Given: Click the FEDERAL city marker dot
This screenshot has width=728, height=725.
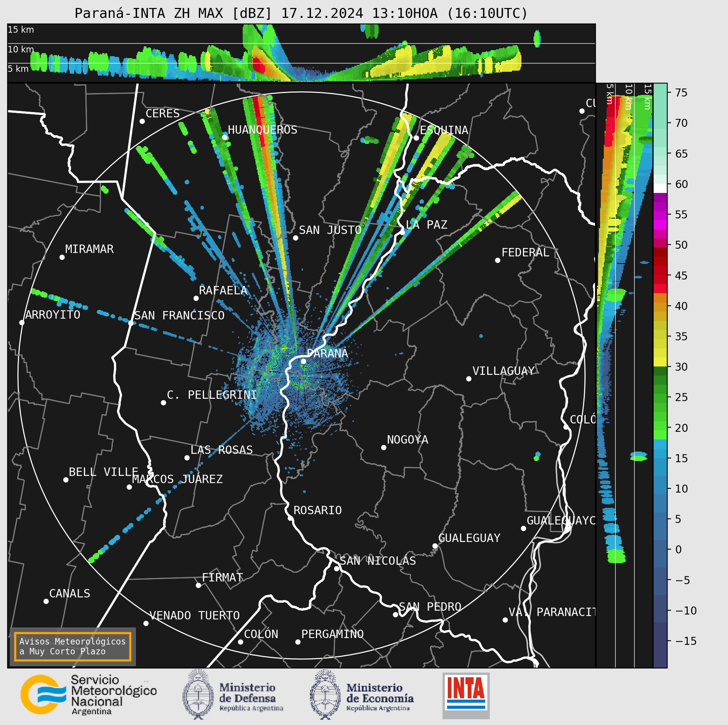Looking at the screenshot, I should coord(497,260).
